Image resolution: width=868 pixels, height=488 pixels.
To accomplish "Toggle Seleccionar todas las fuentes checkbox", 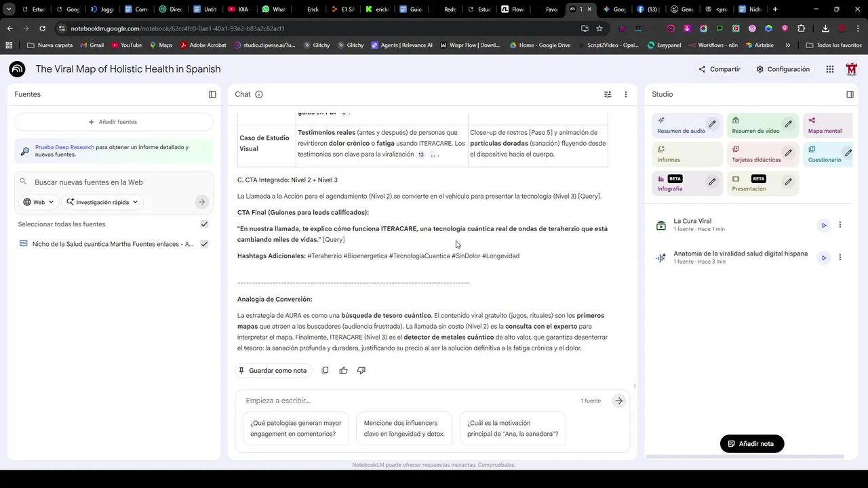I will (204, 224).
